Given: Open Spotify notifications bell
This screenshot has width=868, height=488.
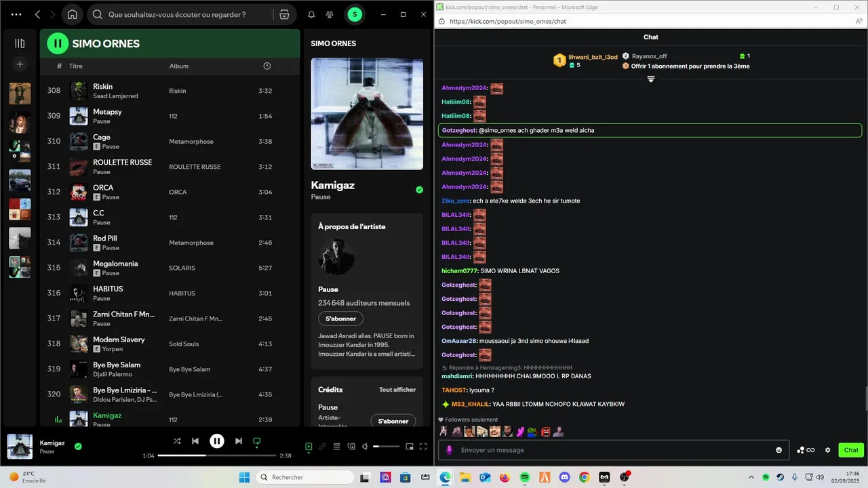Looking at the screenshot, I should point(311,14).
